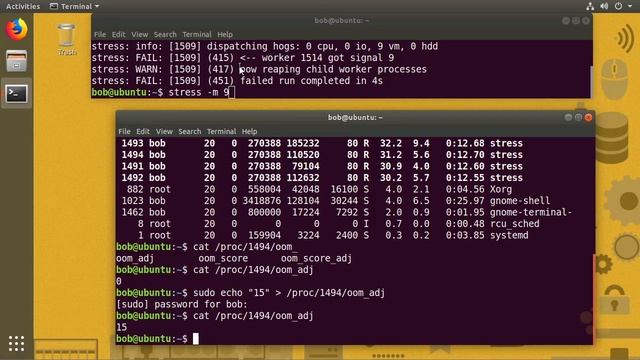The height and width of the screenshot is (360, 640).
Task: Click the 'stress -m 9' command text
Action: 199,92
